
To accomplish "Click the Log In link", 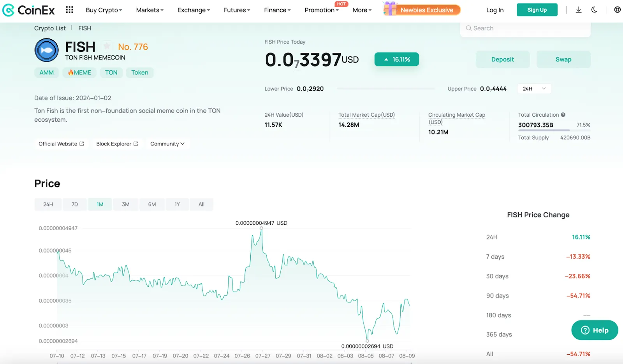I will pyautogui.click(x=495, y=10).
